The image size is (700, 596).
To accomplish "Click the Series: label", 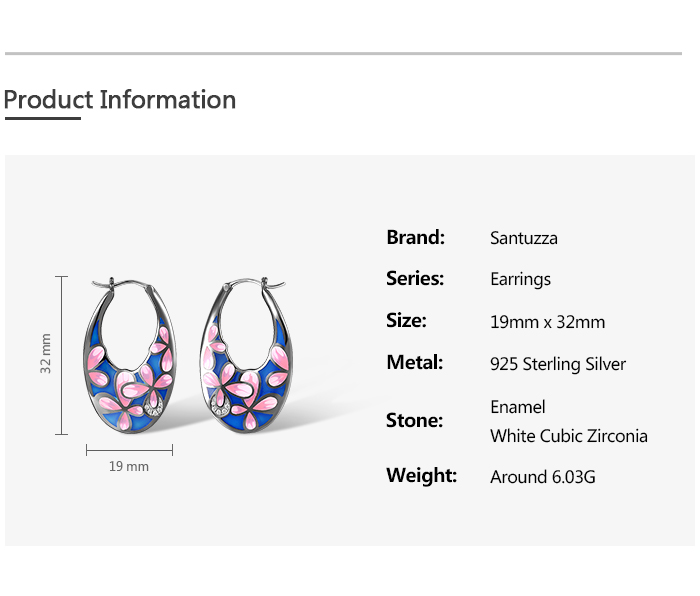I will (415, 279).
